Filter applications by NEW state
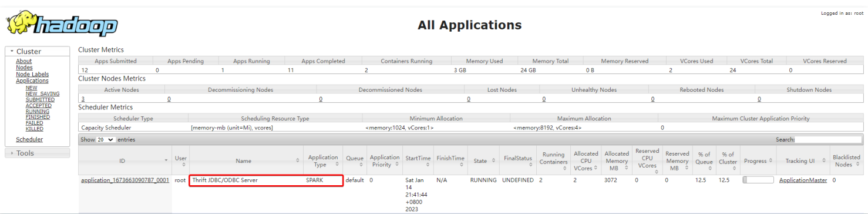 tap(32, 88)
